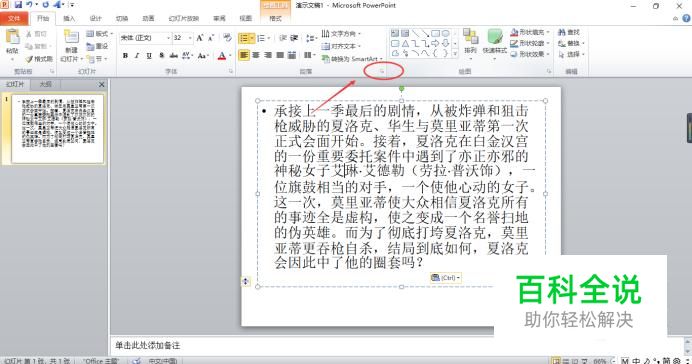Apply red font color A button
Screen dimensions: 692x364
coord(222,56)
